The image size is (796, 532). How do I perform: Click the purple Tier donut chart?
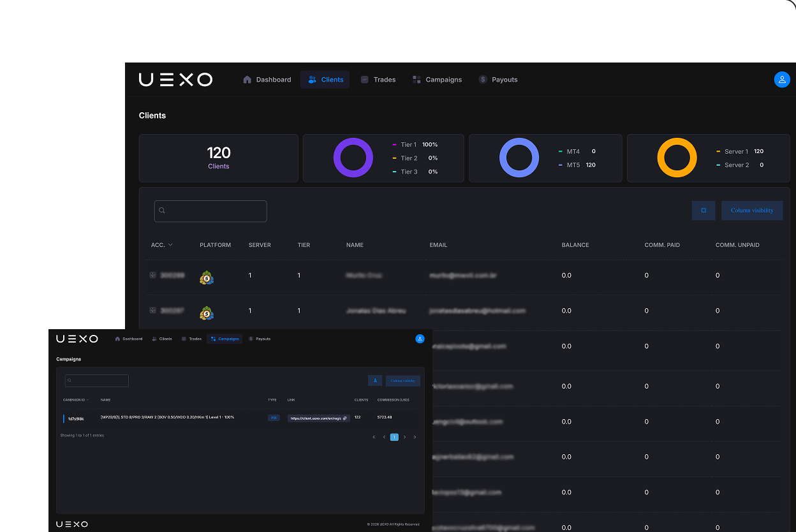click(353, 158)
